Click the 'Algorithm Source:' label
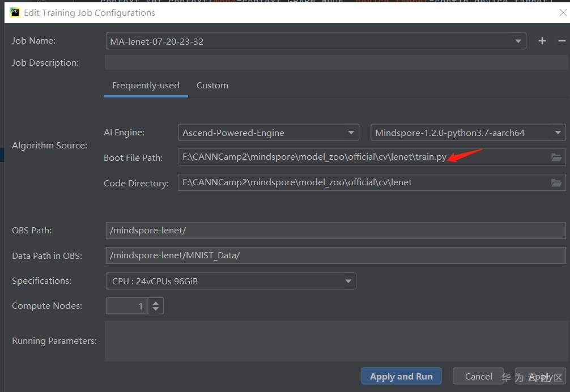Viewport: 570px width, 392px height. [x=49, y=146]
